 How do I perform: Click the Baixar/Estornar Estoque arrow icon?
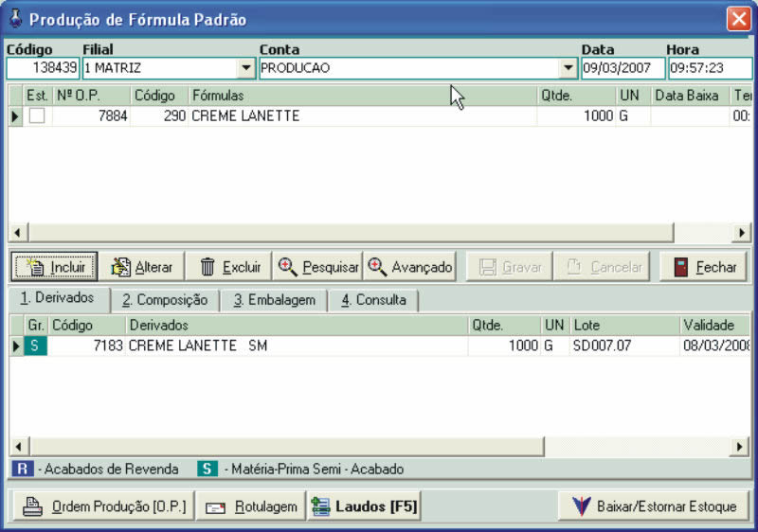[581, 506]
